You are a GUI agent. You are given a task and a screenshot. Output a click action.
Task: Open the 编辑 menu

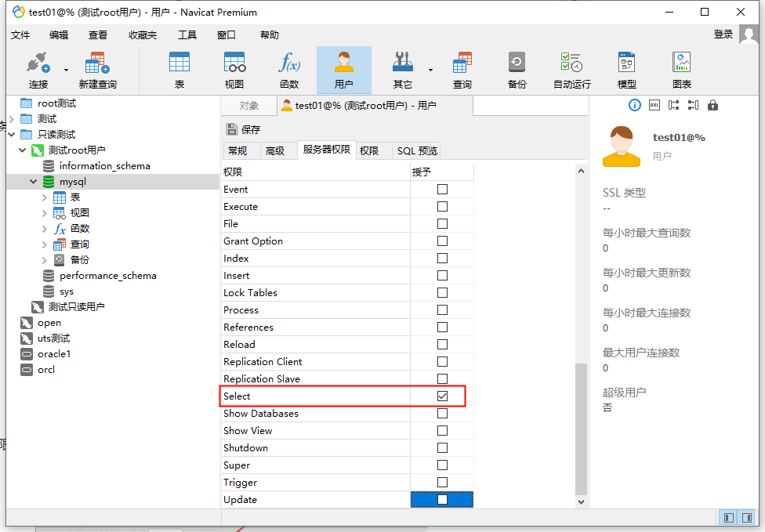pos(59,34)
